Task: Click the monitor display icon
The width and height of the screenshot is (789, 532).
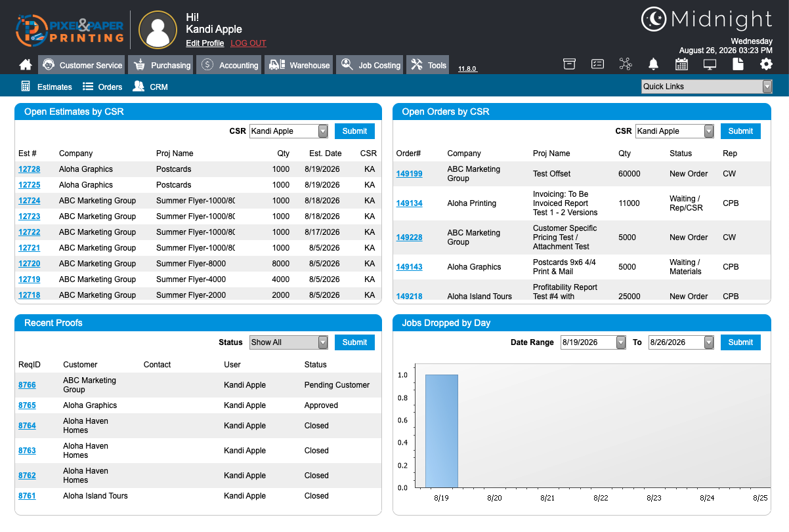Action: coord(710,64)
